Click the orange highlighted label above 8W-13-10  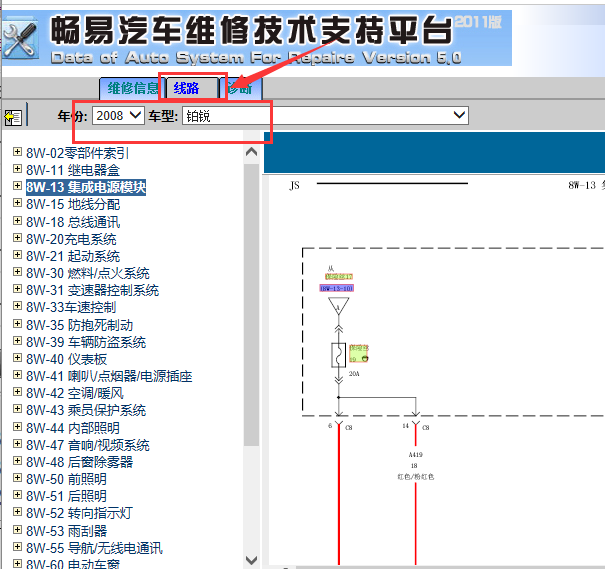(x=339, y=277)
